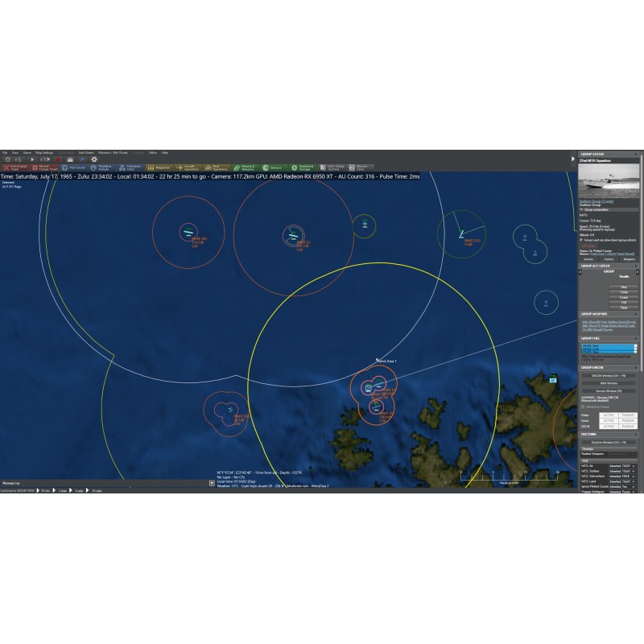Screen dimensions: 644x644
Task: Open Throttle & Altitude from toolbar
Action: click(102, 167)
